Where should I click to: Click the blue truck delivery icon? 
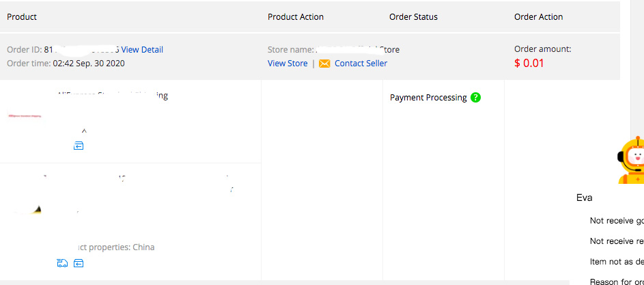click(62, 263)
